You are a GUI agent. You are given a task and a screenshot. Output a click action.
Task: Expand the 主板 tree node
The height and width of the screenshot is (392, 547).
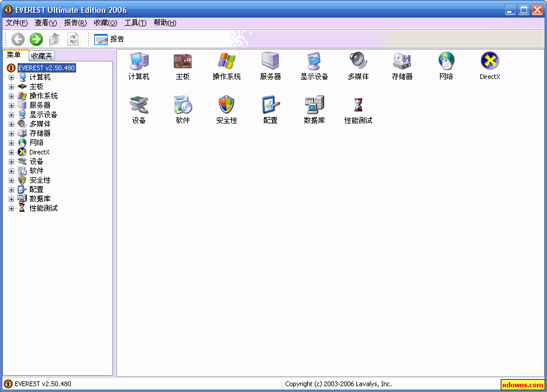[x=11, y=87]
